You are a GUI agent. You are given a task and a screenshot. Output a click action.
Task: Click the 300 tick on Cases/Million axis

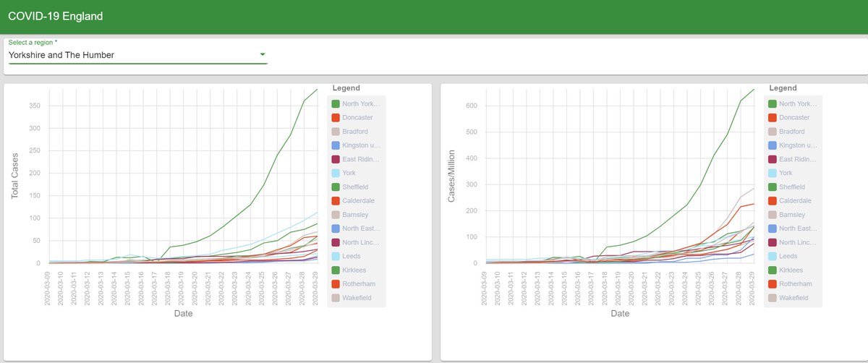[x=471, y=184]
